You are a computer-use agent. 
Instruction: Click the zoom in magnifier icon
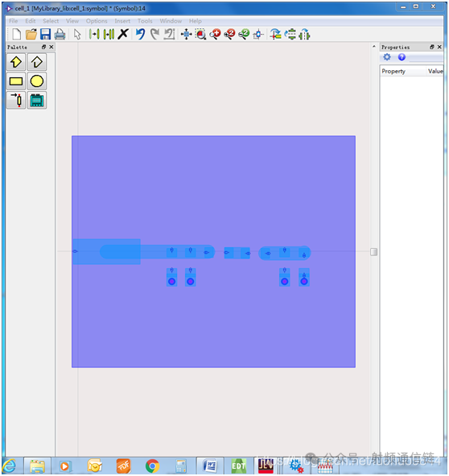coord(216,35)
